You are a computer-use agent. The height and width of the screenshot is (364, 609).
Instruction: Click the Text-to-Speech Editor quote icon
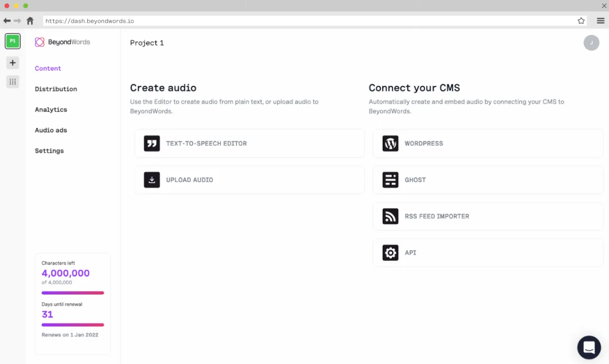tap(152, 143)
